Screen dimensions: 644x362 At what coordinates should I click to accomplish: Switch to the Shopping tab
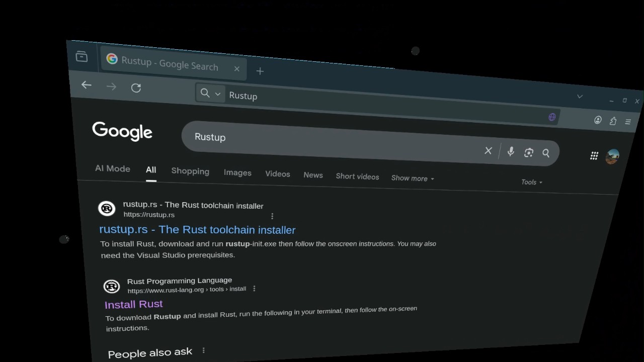(190, 171)
